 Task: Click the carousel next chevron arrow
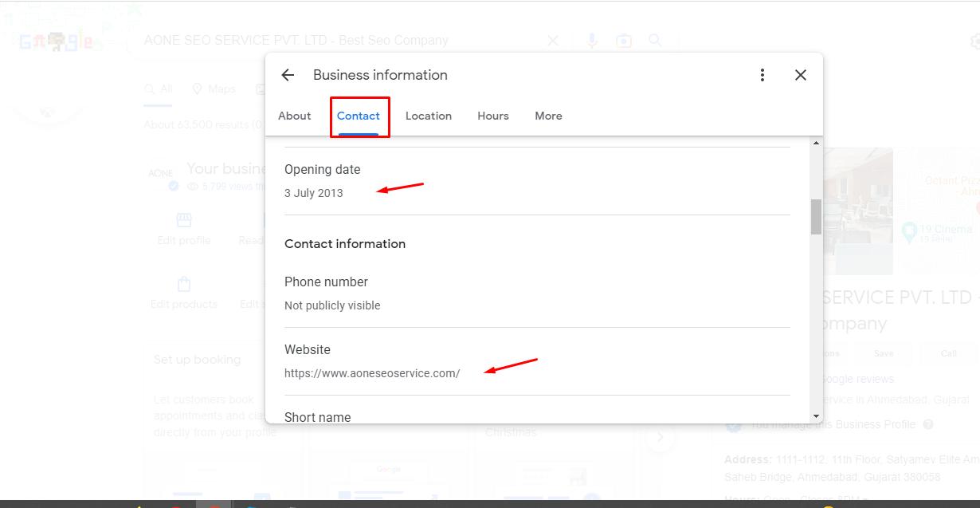click(660, 437)
